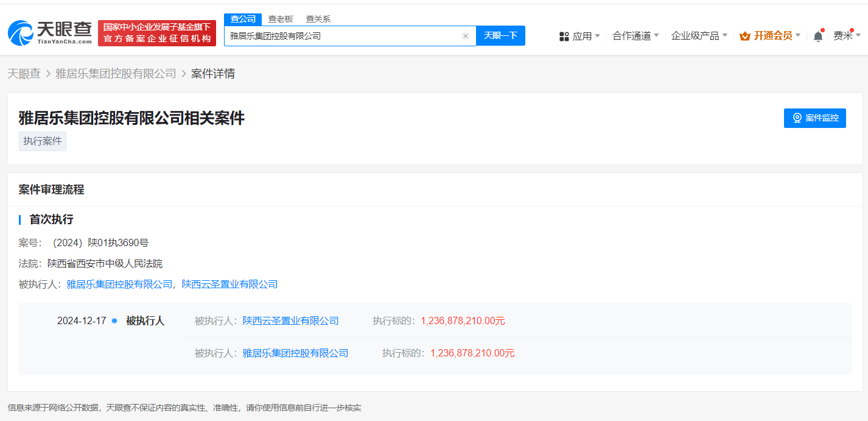This screenshot has width=868, height=421.
Task: Open 雅居乐集团控股有限公司 breadcrumb link
Action: tap(116, 74)
